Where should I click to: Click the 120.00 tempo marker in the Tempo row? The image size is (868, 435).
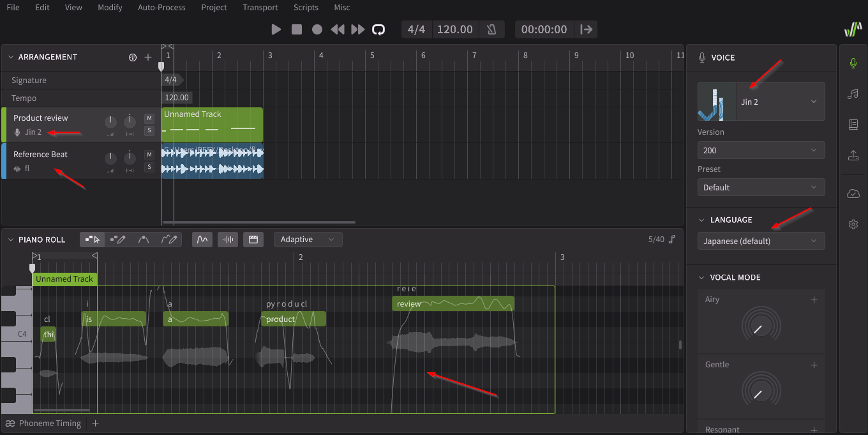point(177,98)
